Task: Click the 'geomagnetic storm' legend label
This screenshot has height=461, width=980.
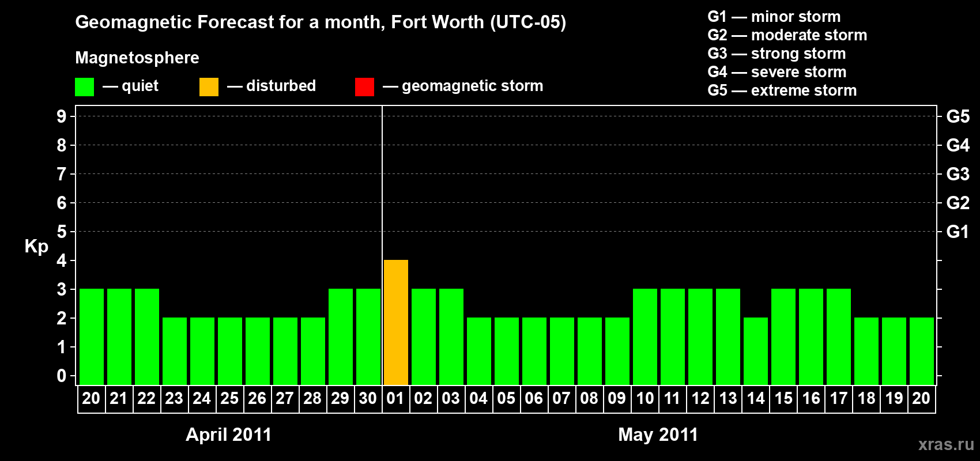Action: [x=473, y=86]
